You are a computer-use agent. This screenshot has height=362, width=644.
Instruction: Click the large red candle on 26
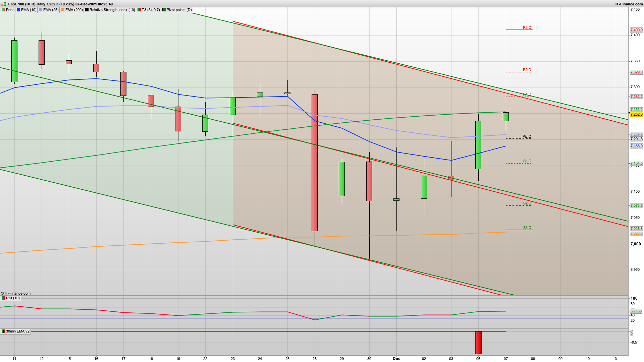(315, 163)
